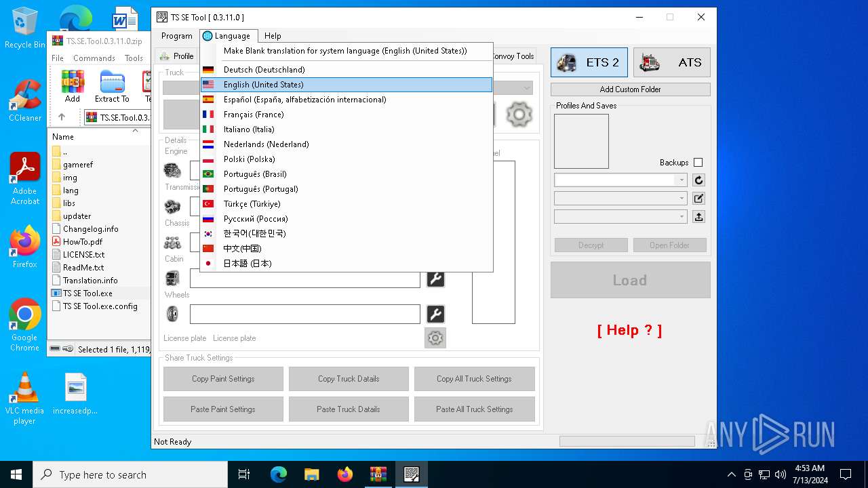Screen dimensions: 868x488
Task: Open VLC media player desktop shortcut
Action: 24,399
